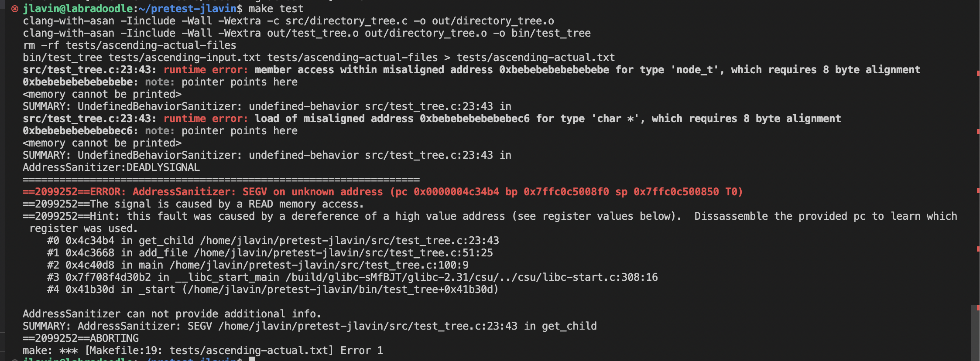Click the 'make test' command text at the prompt
The image size is (980, 361).
[276, 9]
